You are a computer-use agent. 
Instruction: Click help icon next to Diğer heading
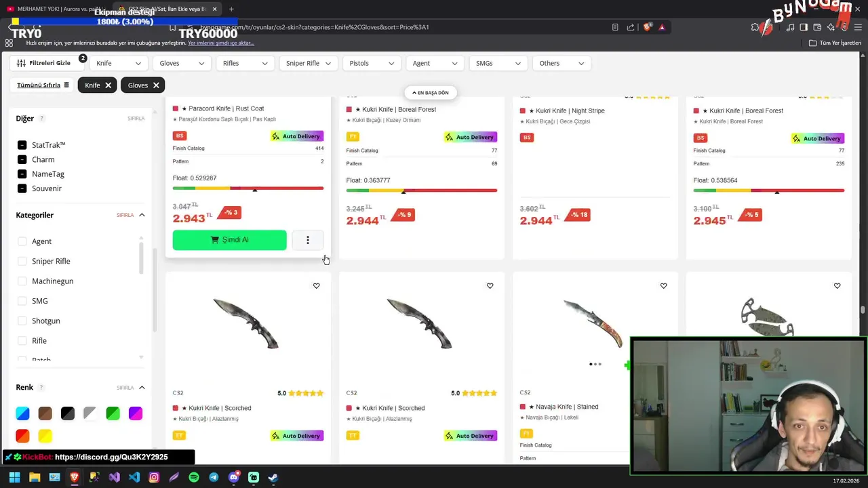41,119
